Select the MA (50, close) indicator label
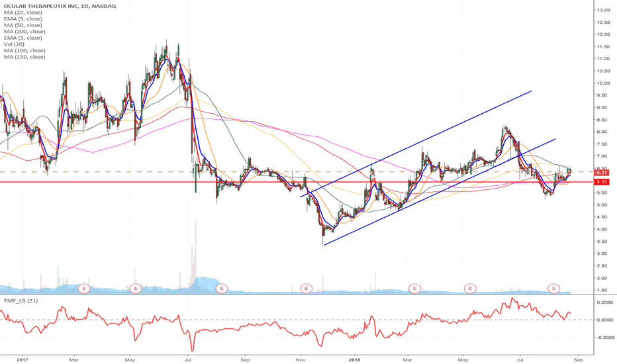617x364 pixels. point(23,25)
